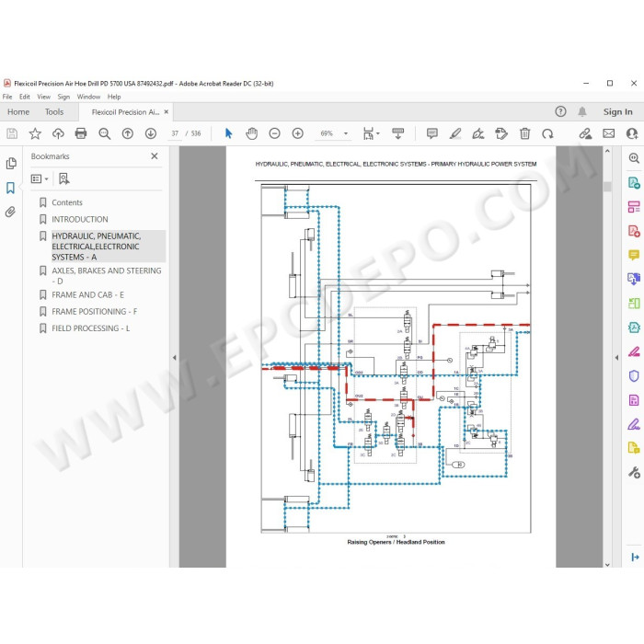Click the Find current bookmark icon
Viewport: 644px width, 644px height.
64,179
